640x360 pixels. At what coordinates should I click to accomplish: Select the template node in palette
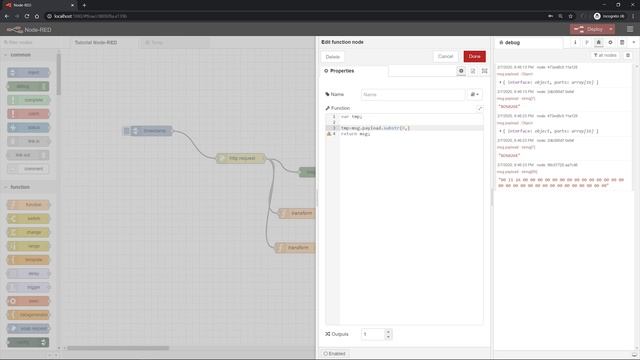pyautogui.click(x=28, y=260)
